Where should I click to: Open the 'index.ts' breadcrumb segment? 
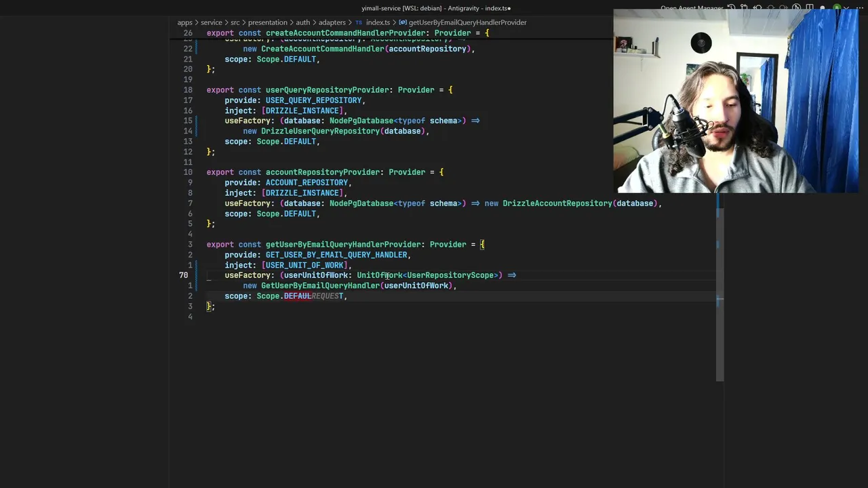(378, 22)
